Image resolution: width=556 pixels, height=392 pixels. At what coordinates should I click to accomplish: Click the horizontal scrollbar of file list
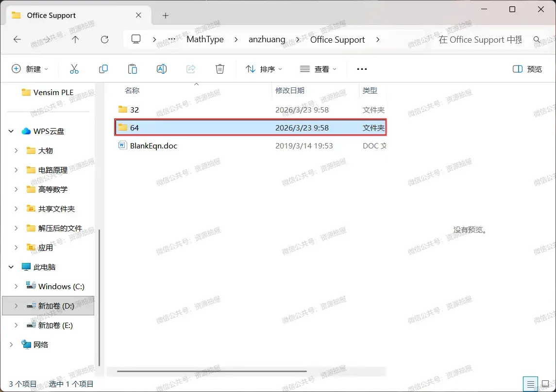[212, 372]
